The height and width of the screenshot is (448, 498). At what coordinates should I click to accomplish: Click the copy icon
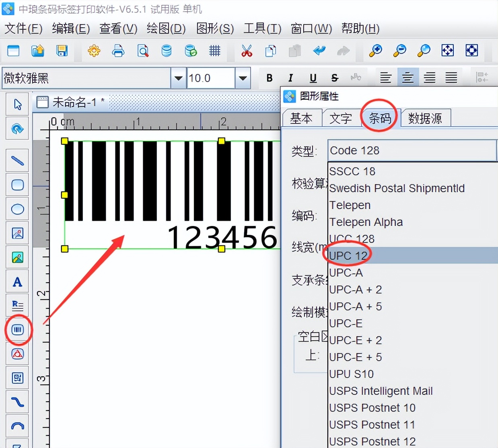click(x=271, y=51)
